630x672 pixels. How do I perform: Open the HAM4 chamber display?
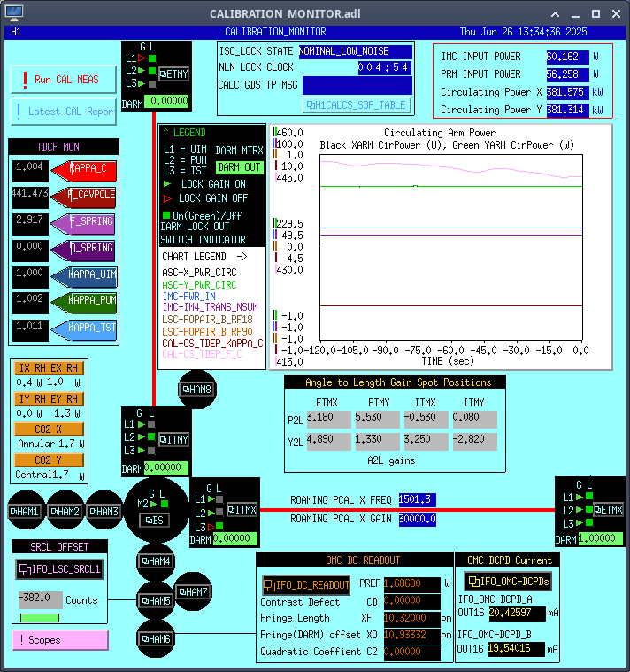coord(156,561)
